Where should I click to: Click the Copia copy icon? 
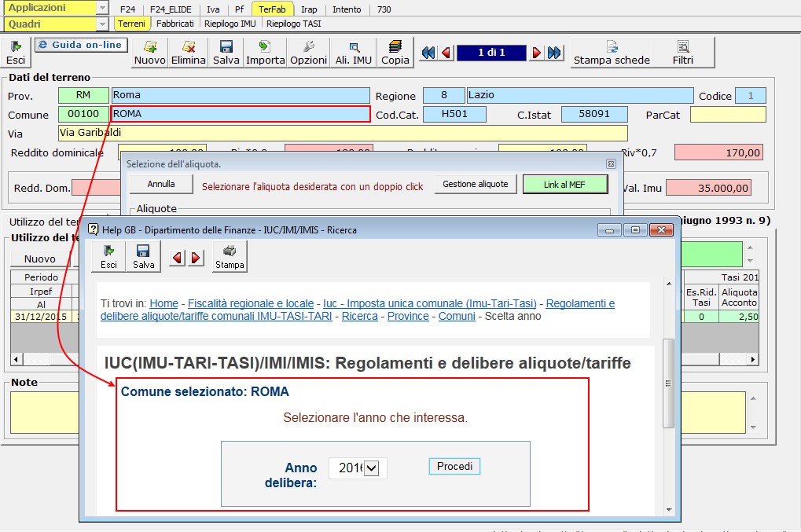[x=395, y=53]
